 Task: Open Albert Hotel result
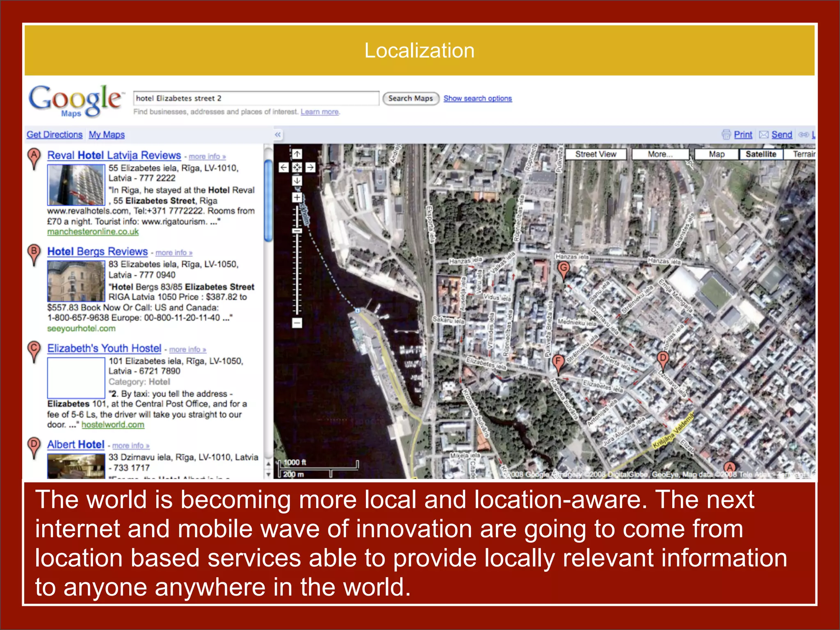pyautogui.click(x=76, y=445)
